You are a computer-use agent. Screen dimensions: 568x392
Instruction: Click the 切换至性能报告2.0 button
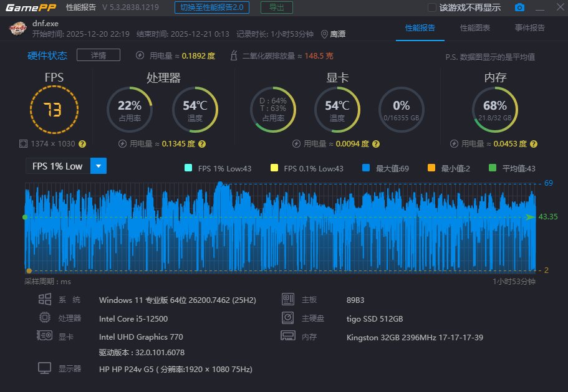pos(213,7)
